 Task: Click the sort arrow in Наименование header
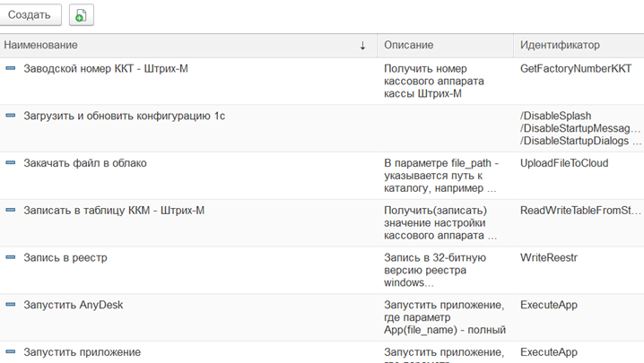(x=362, y=45)
